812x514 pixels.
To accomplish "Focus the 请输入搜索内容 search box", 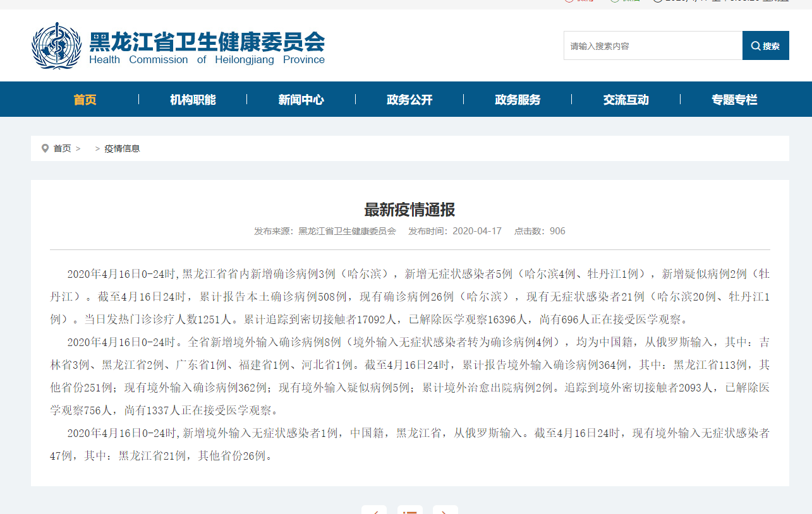I will [652, 46].
